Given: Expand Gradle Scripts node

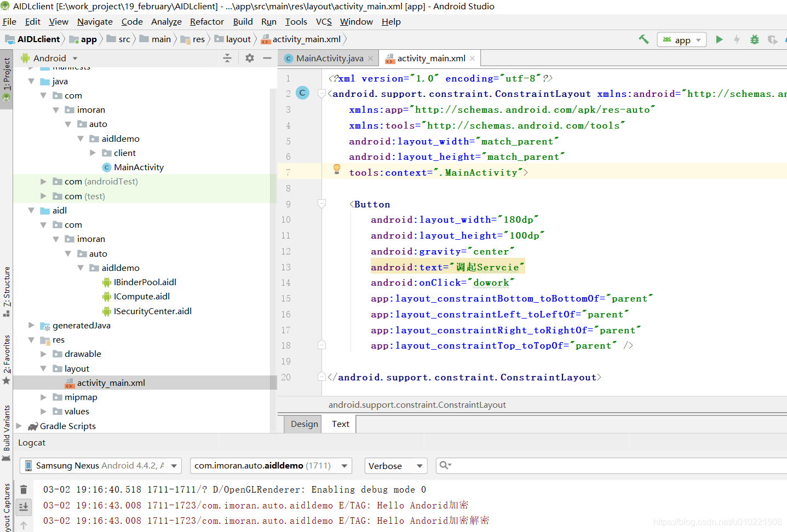Looking at the screenshot, I should (x=19, y=426).
